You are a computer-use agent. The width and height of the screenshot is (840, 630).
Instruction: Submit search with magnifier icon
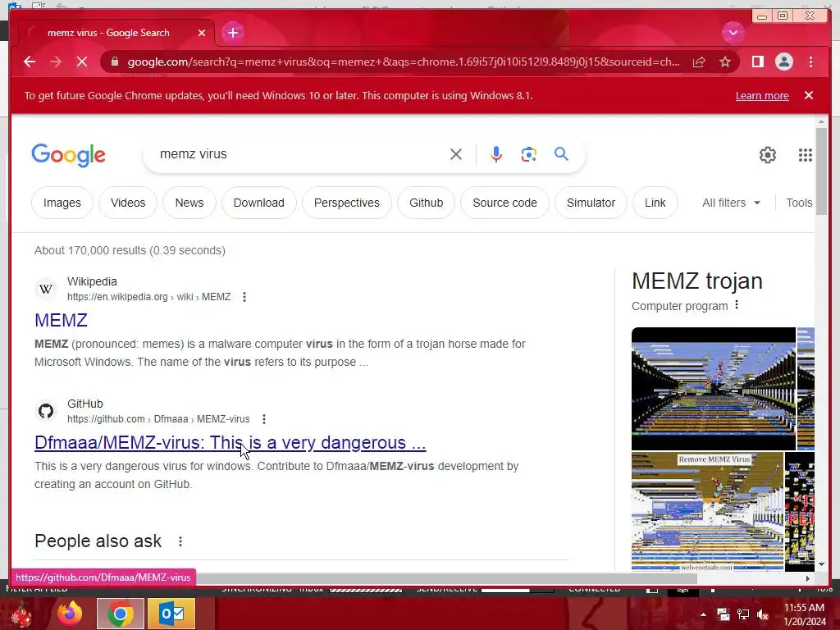(561, 153)
